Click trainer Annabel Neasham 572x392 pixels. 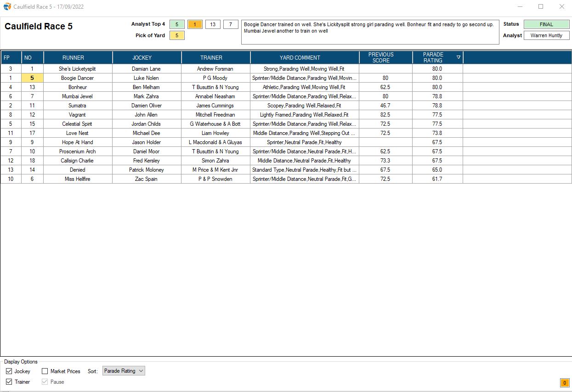(x=215, y=96)
